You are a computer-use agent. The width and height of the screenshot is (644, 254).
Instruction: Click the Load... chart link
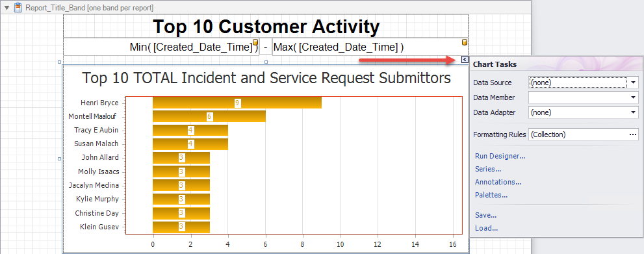click(486, 228)
